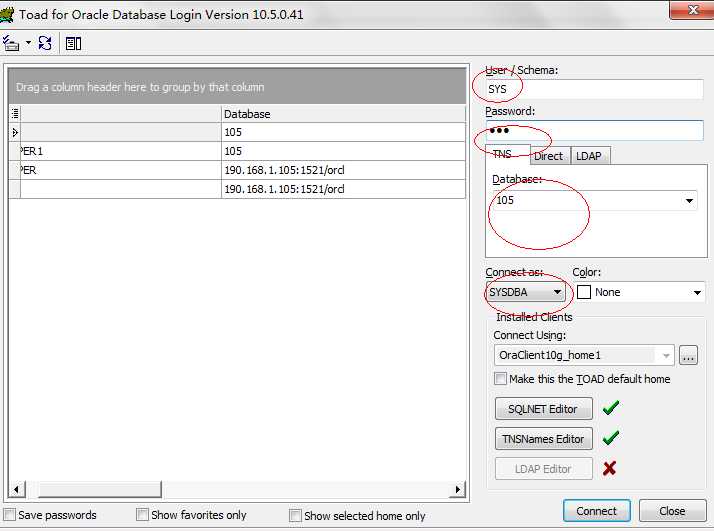This screenshot has width=714, height=531.
Task: Toggle Show favorites only checkbox
Action: (142, 515)
